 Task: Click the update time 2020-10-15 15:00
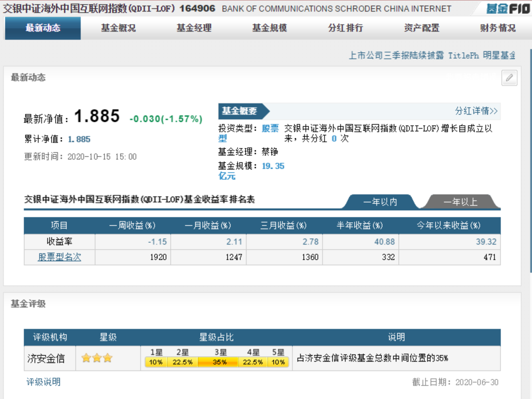pos(102,157)
